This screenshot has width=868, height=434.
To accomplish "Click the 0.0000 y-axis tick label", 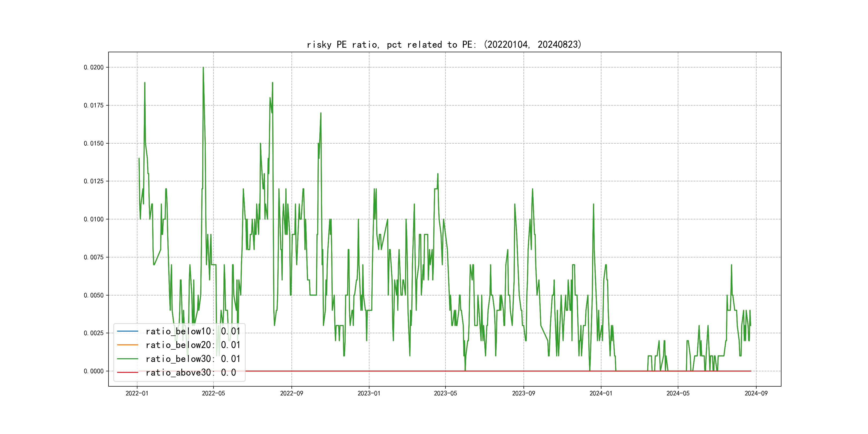I will click(x=94, y=371).
